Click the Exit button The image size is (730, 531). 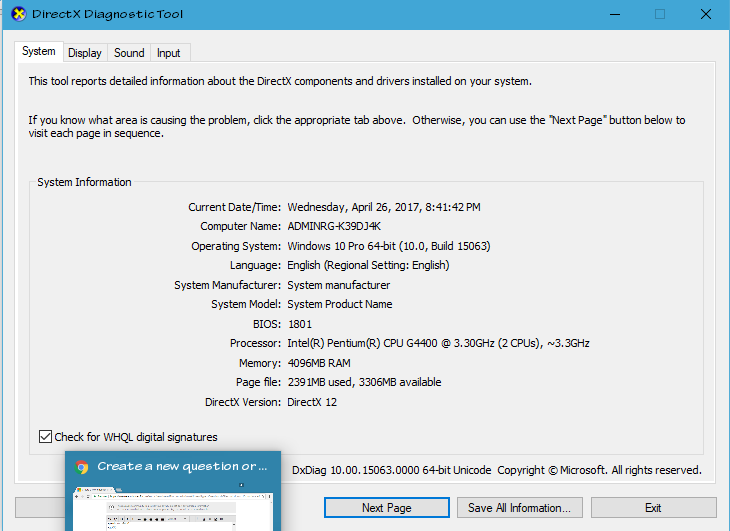click(x=653, y=508)
